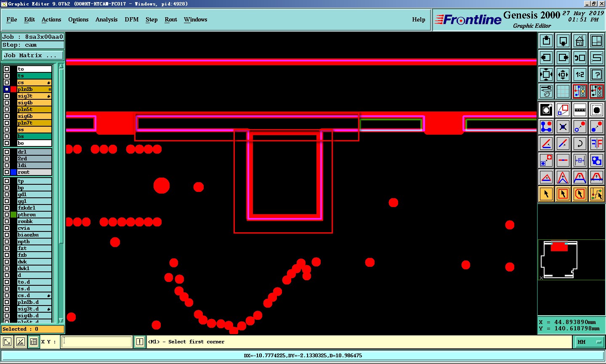Open the File menu

point(12,19)
